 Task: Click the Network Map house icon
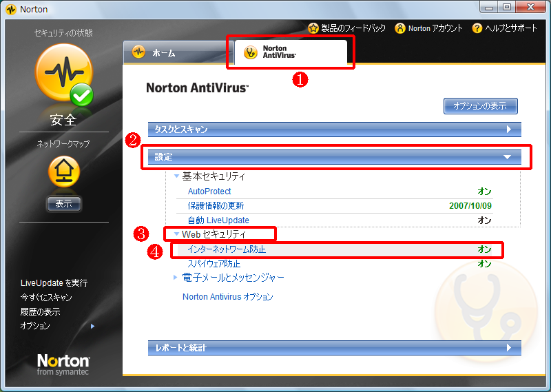pyautogui.click(x=63, y=171)
